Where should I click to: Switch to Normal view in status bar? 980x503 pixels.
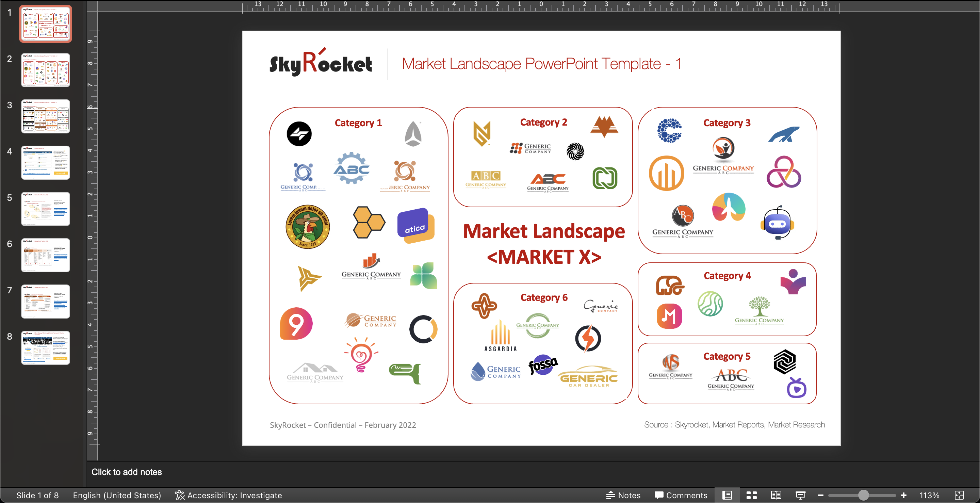[x=727, y=495]
